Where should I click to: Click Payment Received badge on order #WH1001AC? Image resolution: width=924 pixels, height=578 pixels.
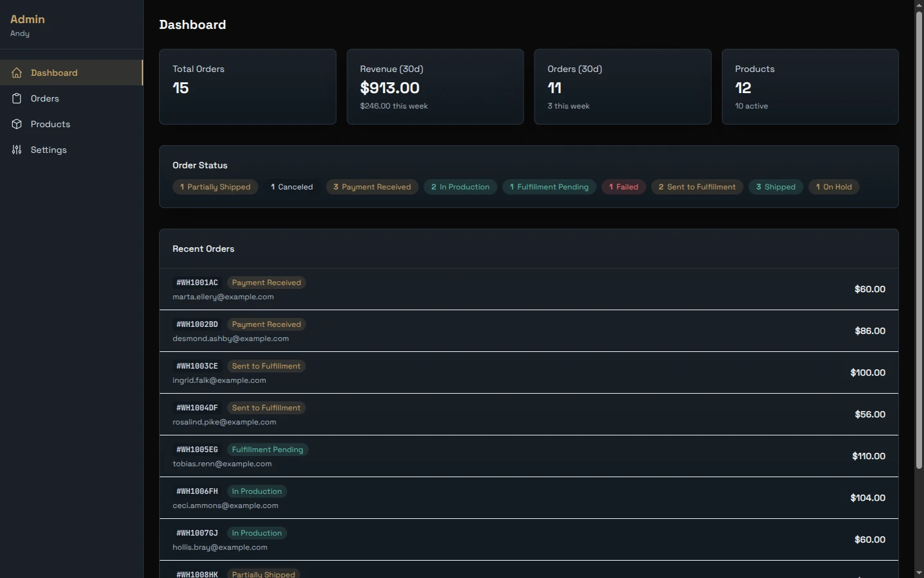click(266, 283)
